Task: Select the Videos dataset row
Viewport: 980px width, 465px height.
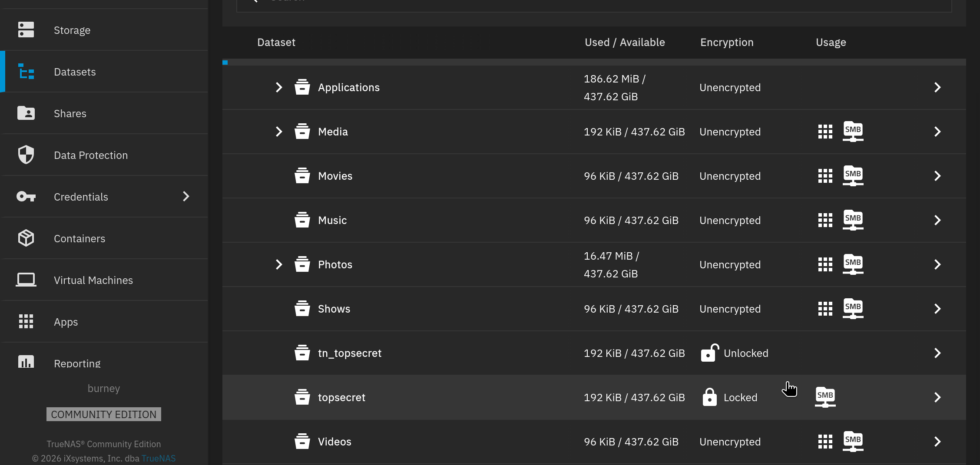Action: point(594,442)
